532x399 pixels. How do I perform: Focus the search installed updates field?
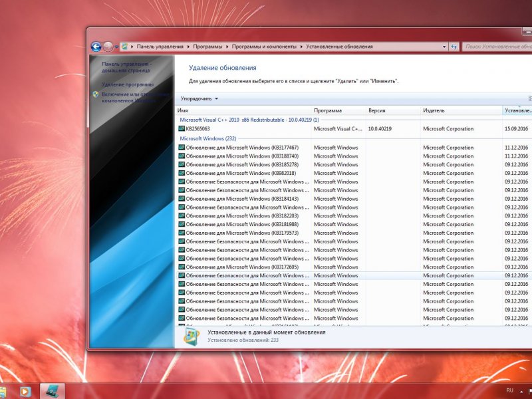pos(497,47)
